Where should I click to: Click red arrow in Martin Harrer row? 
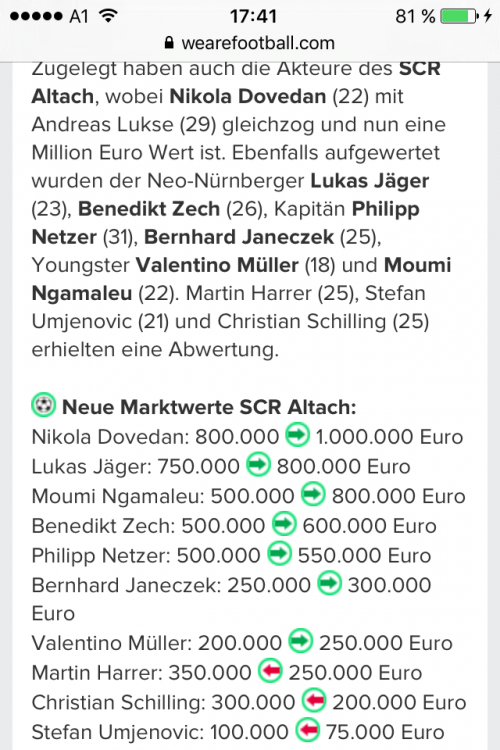(x=270, y=671)
